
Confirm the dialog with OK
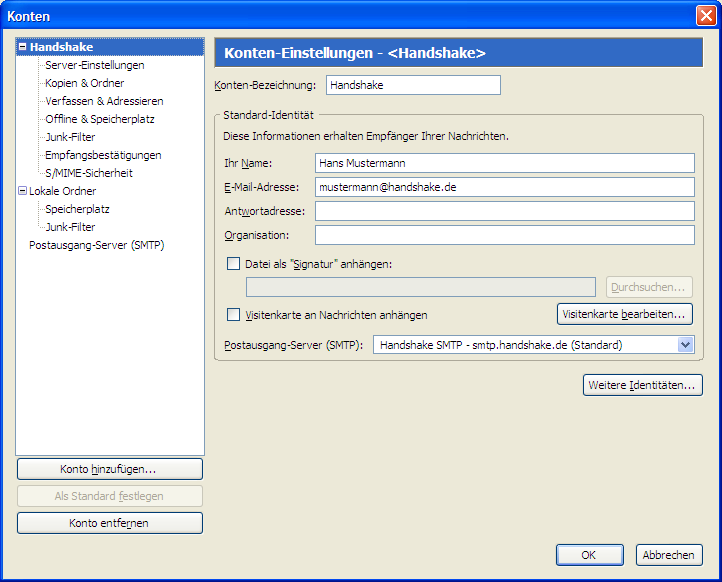(589, 555)
